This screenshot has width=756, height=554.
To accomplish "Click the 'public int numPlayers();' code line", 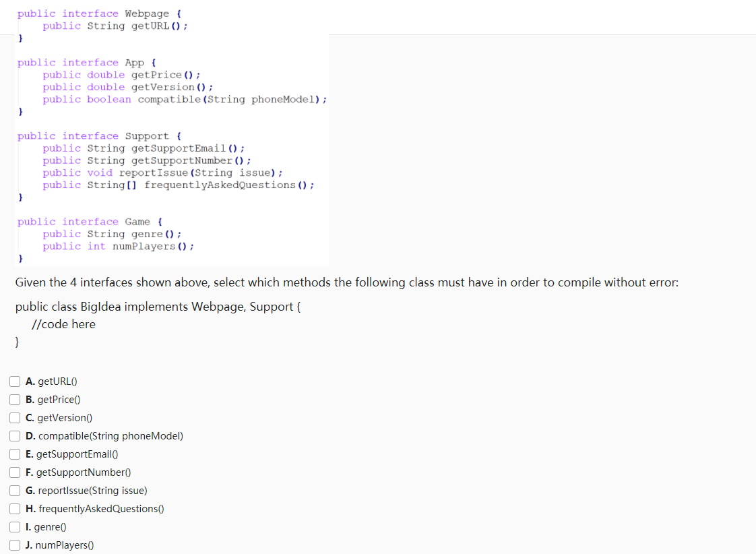I will click(118, 247).
